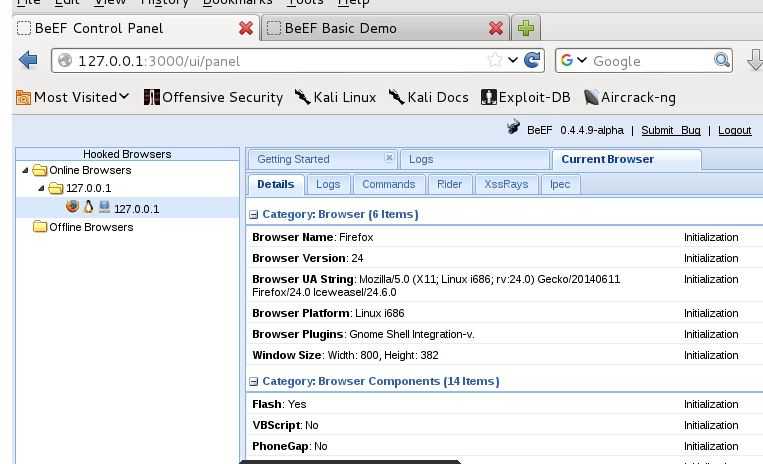Close the BeEF Control Panel tab
This screenshot has width=763, height=464.
pyautogui.click(x=246, y=28)
